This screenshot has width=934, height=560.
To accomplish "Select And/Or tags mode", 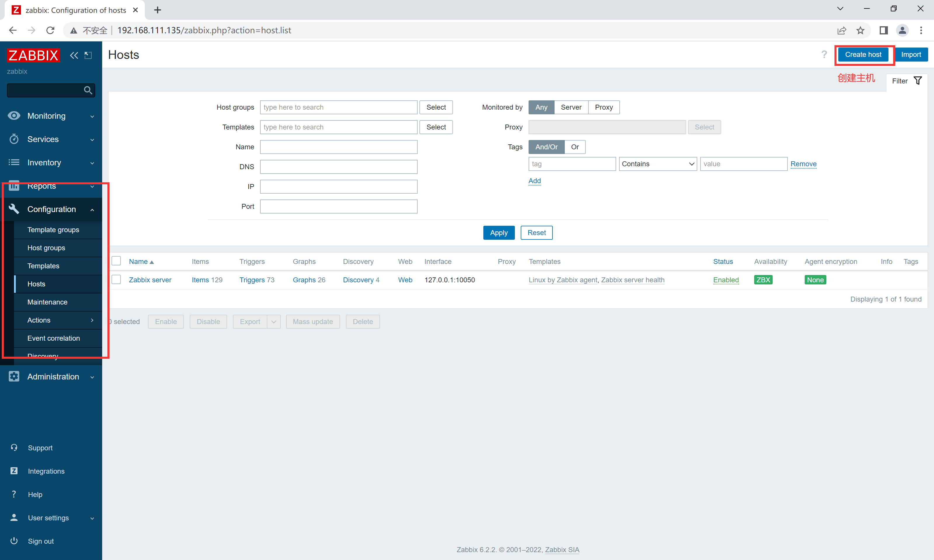I will tap(546, 147).
